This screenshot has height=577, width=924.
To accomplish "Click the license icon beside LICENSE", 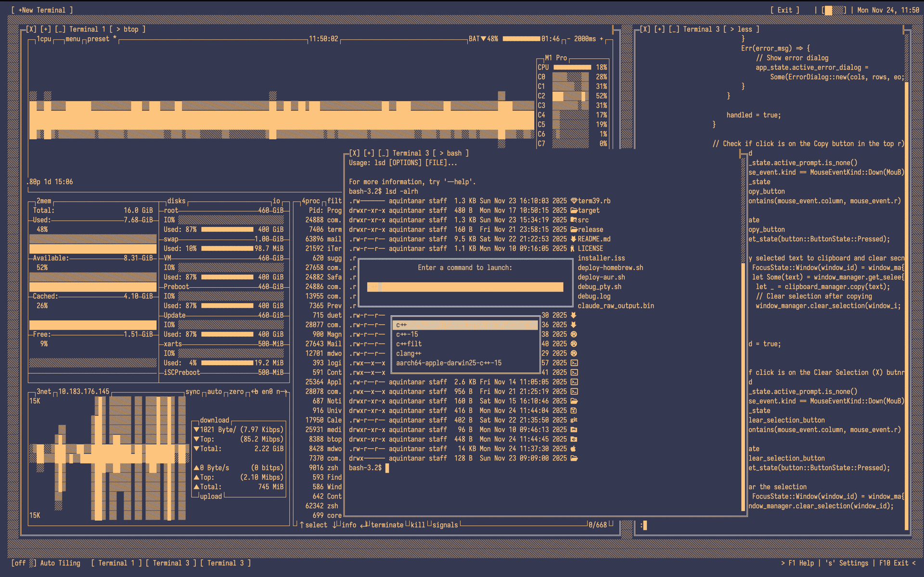I will [x=573, y=249].
